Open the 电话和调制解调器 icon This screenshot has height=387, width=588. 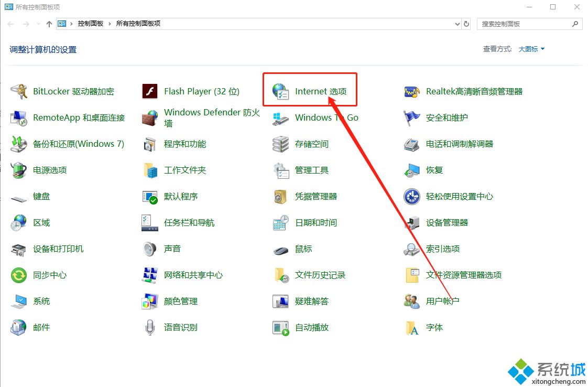point(411,144)
